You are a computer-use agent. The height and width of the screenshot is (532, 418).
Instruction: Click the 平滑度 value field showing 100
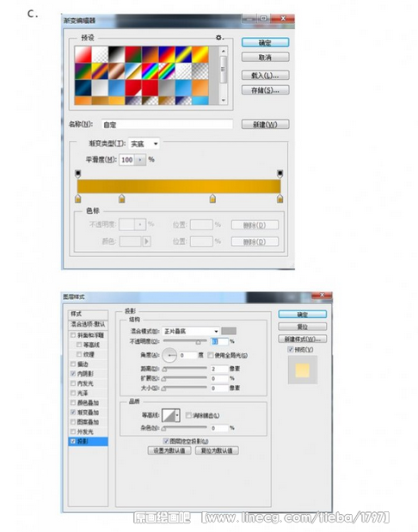coord(127,160)
